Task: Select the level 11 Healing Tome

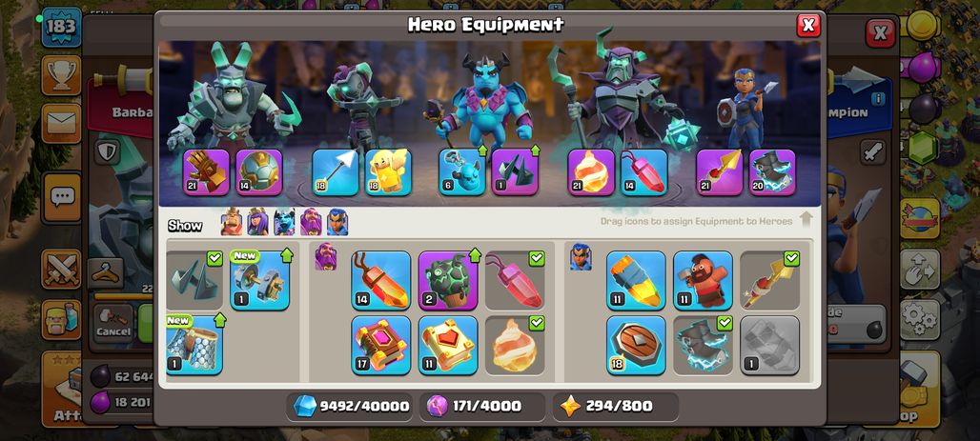Action: click(x=447, y=345)
